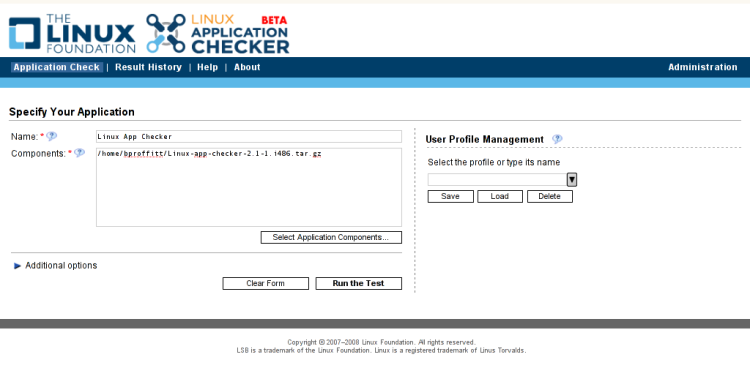Image resolution: width=750 pixels, height=368 pixels.
Task: Open help icon next to Name
Action: [52, 136]
